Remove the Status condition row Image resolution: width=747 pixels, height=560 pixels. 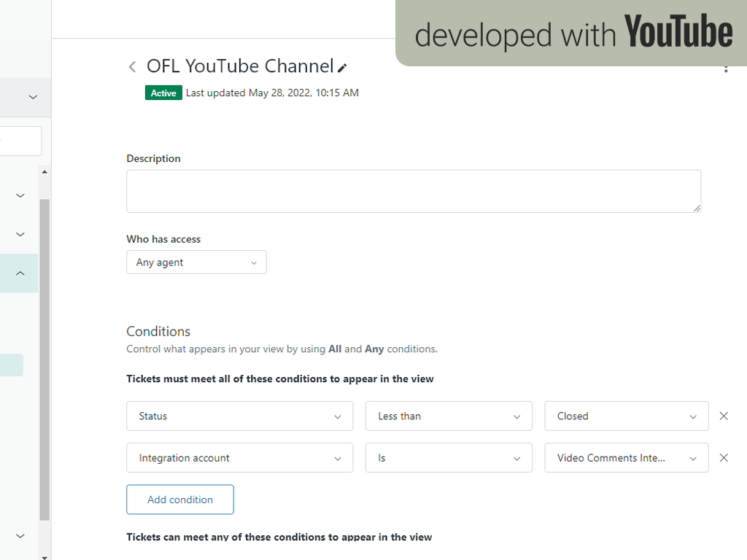[724, 416]
